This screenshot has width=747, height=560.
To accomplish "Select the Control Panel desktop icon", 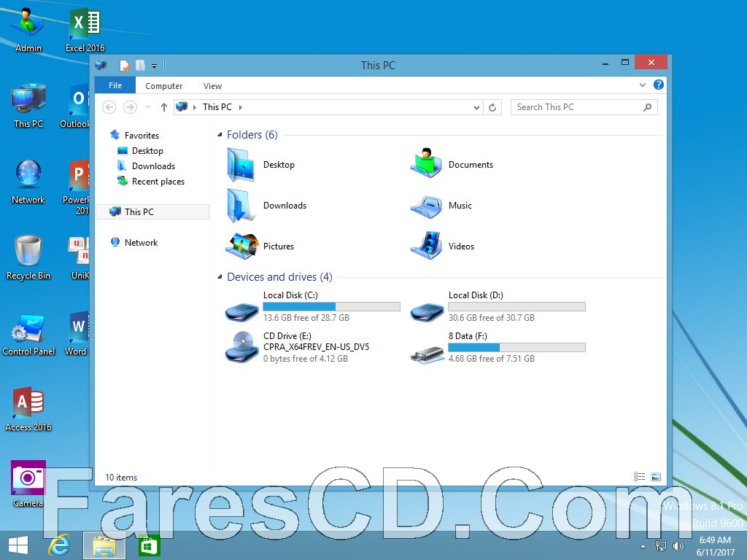I will click(x=28, y=333).
